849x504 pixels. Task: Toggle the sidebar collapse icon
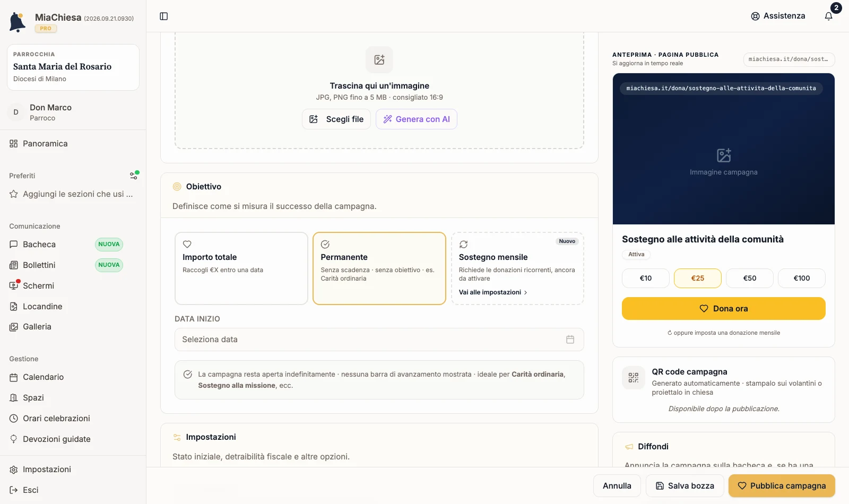pyautogui.click(x=164, y=16)
